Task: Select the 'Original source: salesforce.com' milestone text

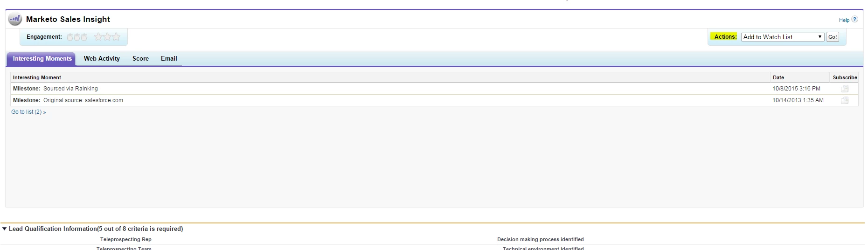Action: coord(83,100)
